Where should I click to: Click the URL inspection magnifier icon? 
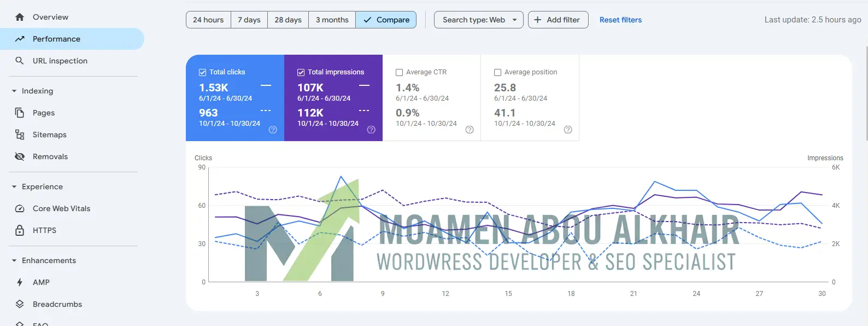point(20,61)
